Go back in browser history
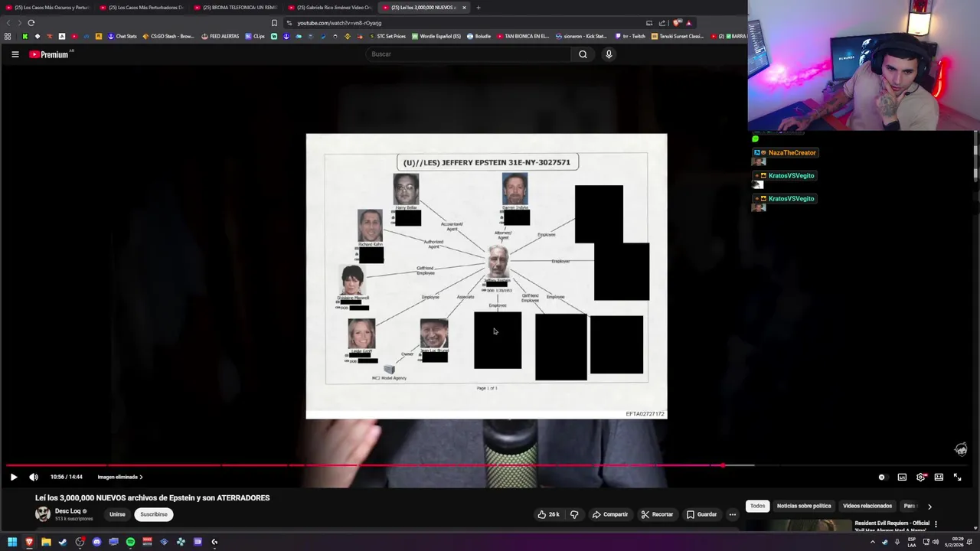Image resolution: width=980 pixels, height=551 pixels. pyautogui.click(x=8, y=23)
